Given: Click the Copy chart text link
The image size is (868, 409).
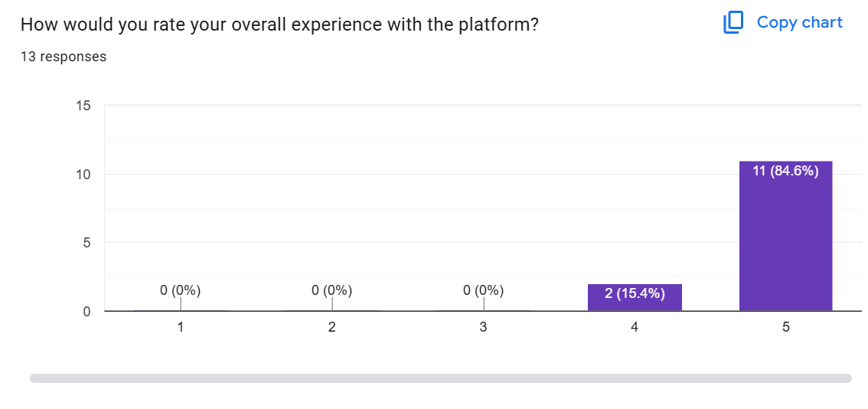Looking at the screenshot, I should [x=799, y=23].
